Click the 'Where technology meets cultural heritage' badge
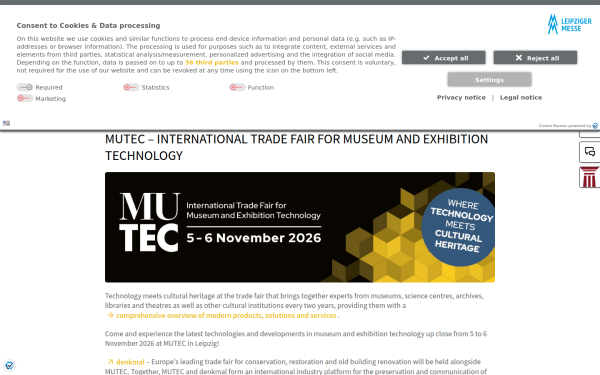This screenshot has height=375, width=600. tap(458, 227)
